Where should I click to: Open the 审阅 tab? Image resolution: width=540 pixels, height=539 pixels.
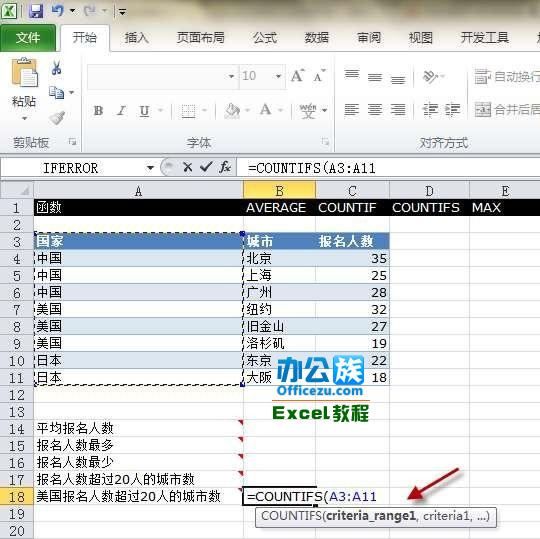tap(368, 38)
